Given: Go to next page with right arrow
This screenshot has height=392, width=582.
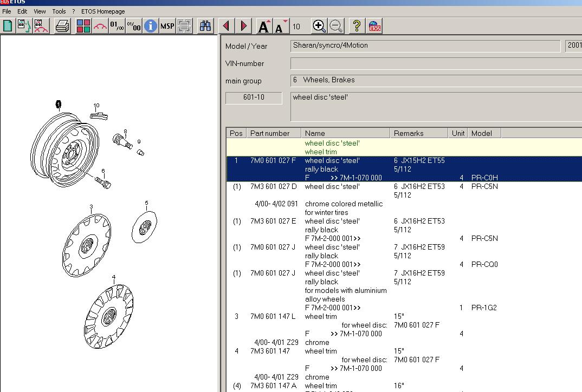Looking at the screenshot, I should 243,26.
